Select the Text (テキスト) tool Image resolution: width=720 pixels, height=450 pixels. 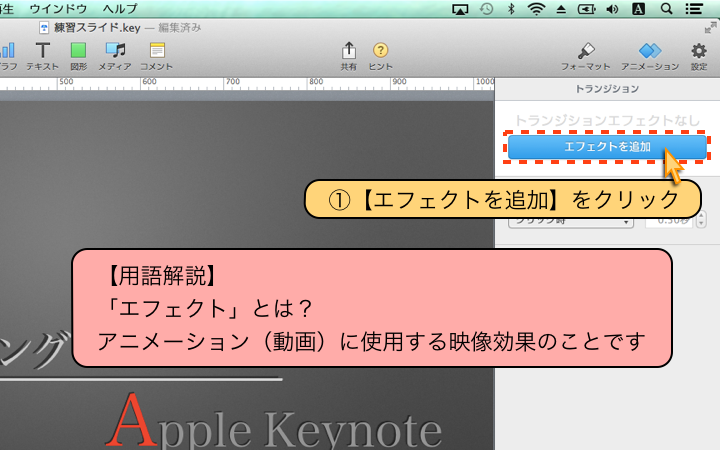(42, 56)
